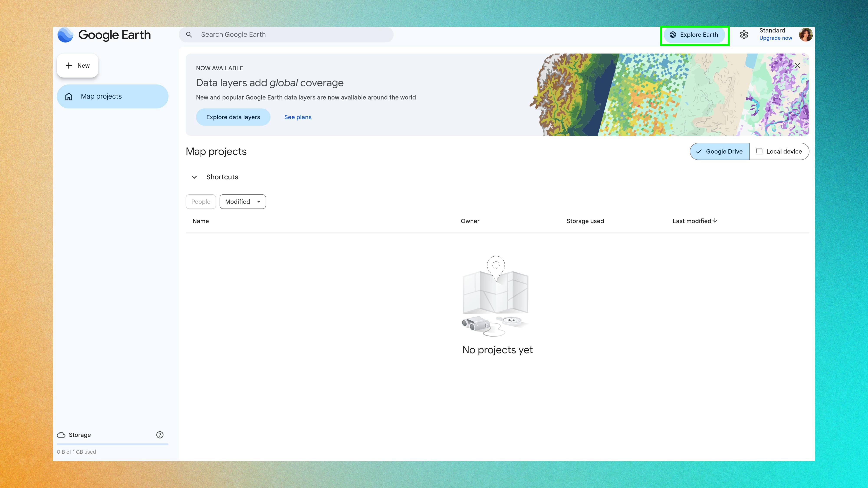
Task: Switch to Google Drive storage
Action: [x=720, y=152]
